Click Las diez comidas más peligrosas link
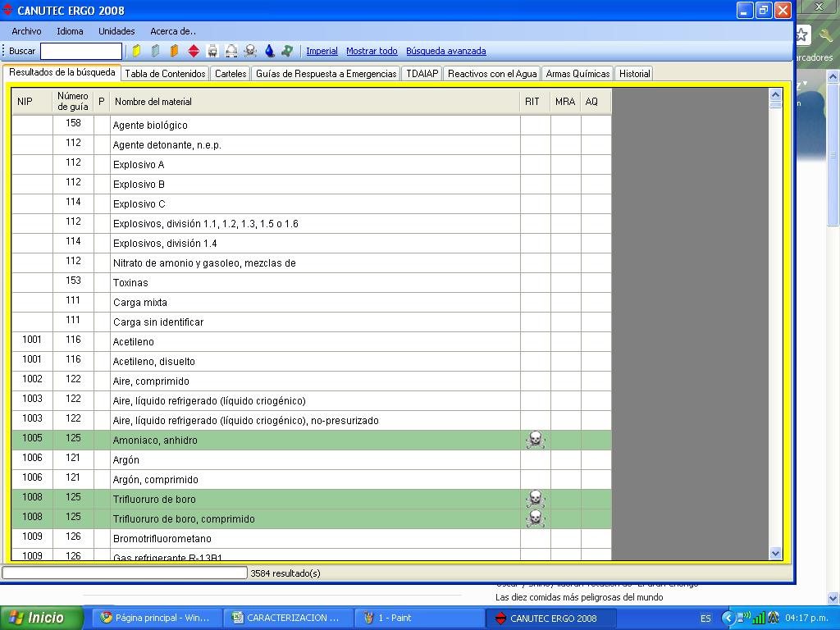This screenshot has height=630, width=840. (579, 597)
